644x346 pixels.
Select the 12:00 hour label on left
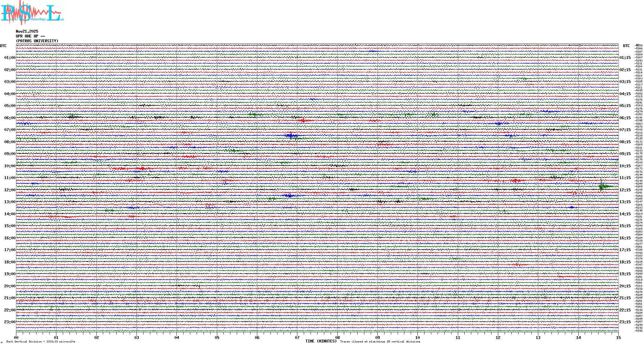[10, 190]
